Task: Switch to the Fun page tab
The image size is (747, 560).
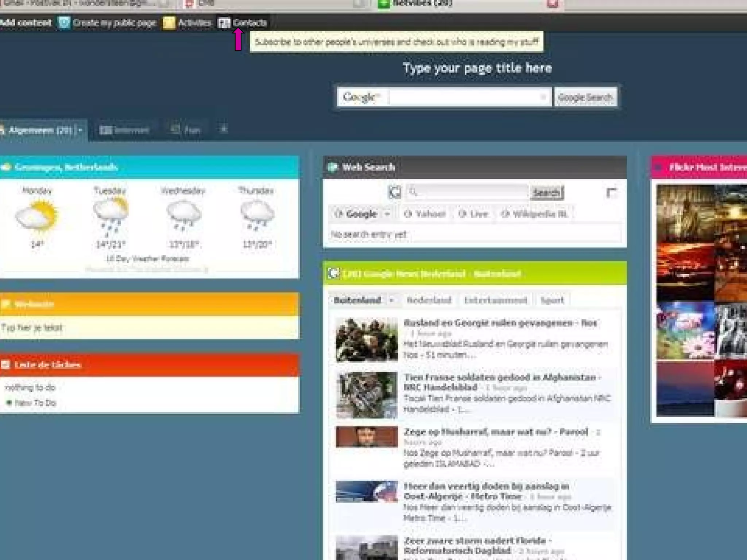Action: (x=186, y=130)
